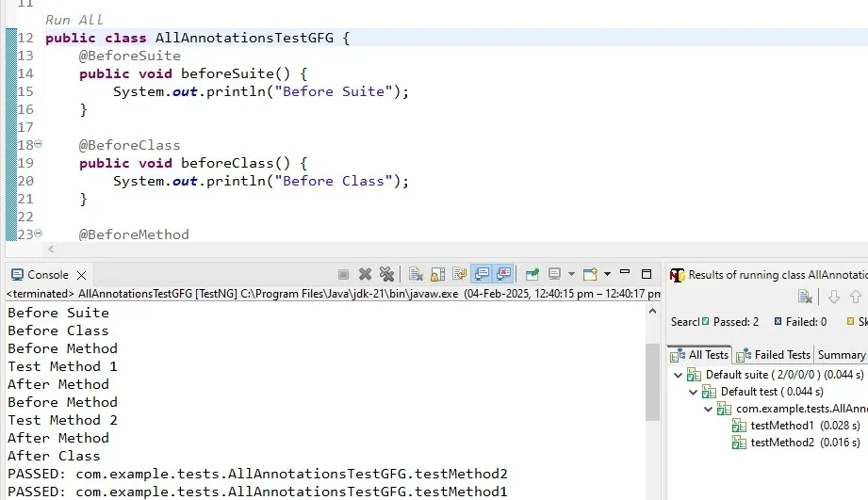This screenshot has height=500, width=868.
Task: Click the editor horizontal scroll left arrow
Action: [x=51, y=250]
